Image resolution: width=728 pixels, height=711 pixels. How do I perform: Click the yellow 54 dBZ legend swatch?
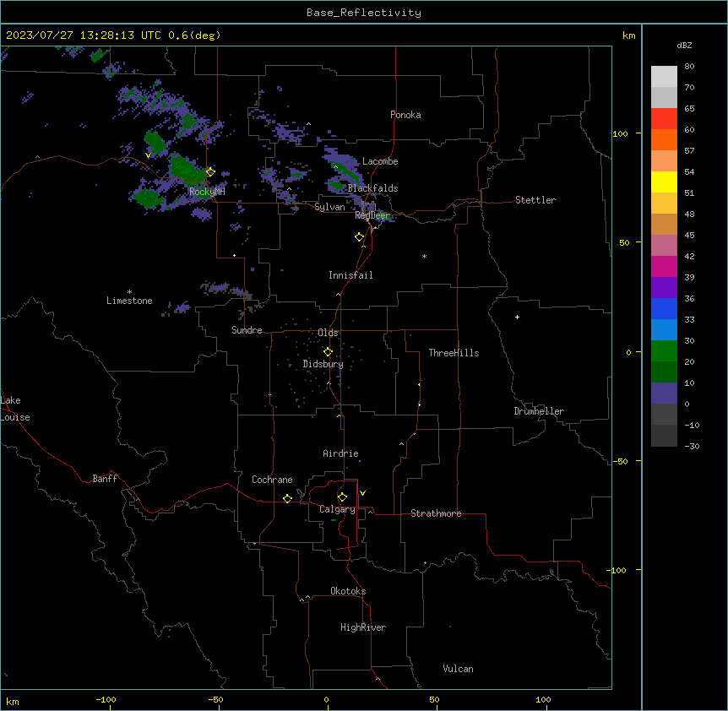(664, 182)
